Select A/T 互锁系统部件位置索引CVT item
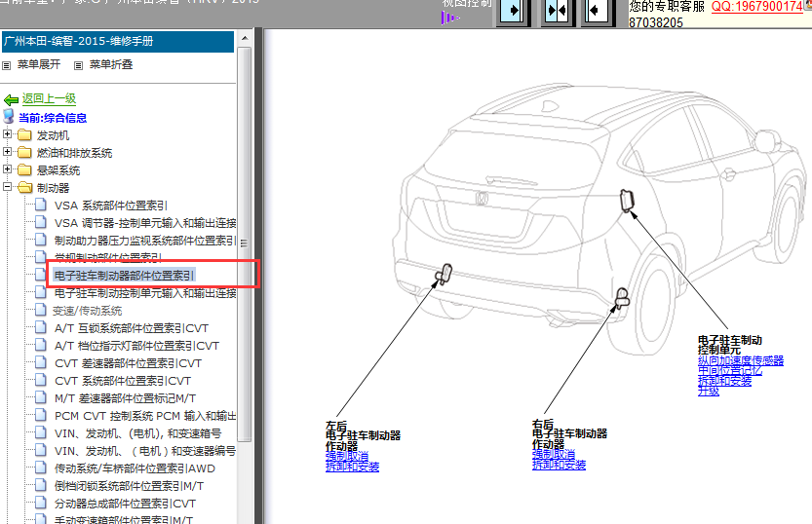This screenshot has height=524, width=812. coord(132,328)
